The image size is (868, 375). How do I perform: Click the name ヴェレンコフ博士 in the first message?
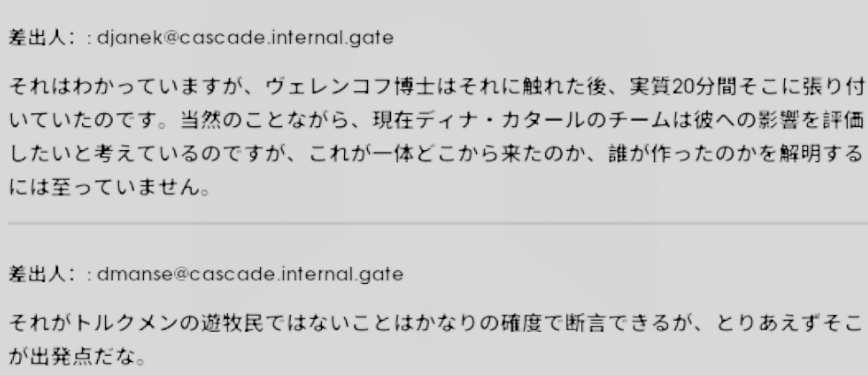[x=351, y=87]
